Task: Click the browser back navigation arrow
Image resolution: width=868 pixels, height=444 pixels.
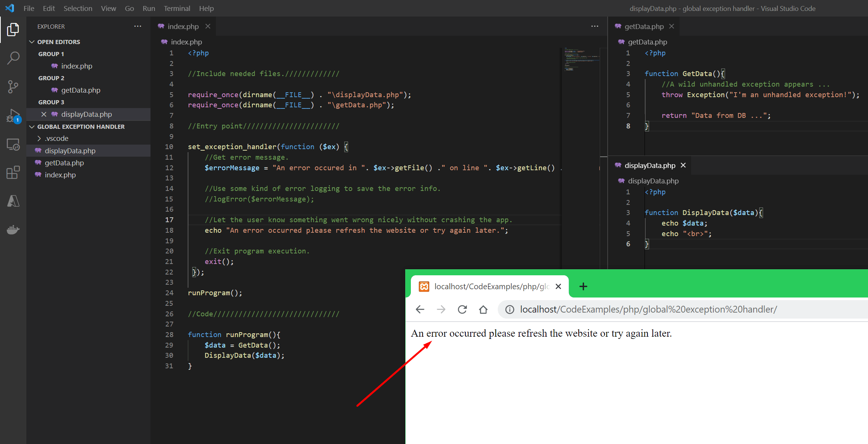Action: pyautogui.click(x=420, y=309)
